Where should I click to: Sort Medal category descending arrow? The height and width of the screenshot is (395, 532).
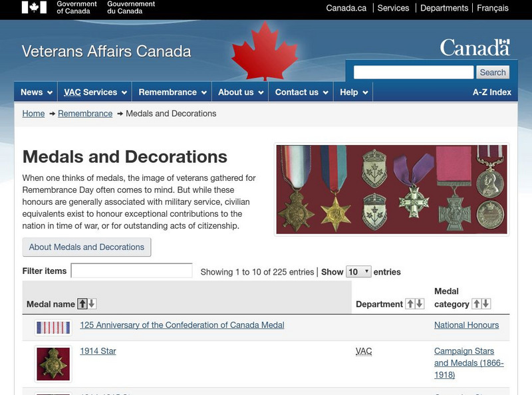486,304
